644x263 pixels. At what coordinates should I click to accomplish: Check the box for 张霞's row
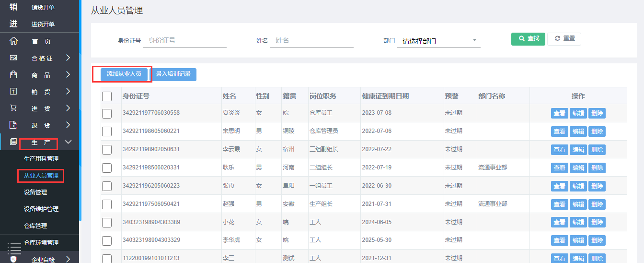coord(107,186)
